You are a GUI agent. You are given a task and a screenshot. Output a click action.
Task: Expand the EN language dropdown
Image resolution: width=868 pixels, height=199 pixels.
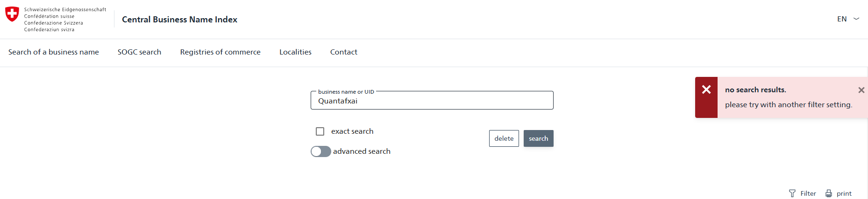point(842,19)
